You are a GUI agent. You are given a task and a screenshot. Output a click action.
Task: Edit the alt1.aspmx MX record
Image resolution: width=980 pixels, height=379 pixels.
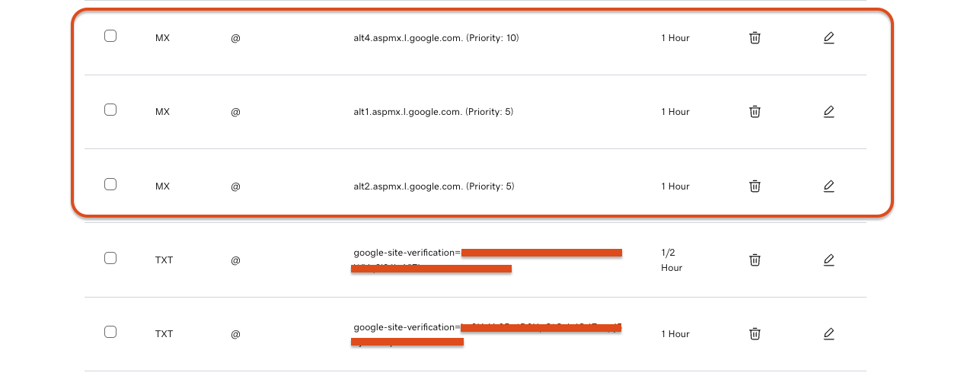point(829,111)
